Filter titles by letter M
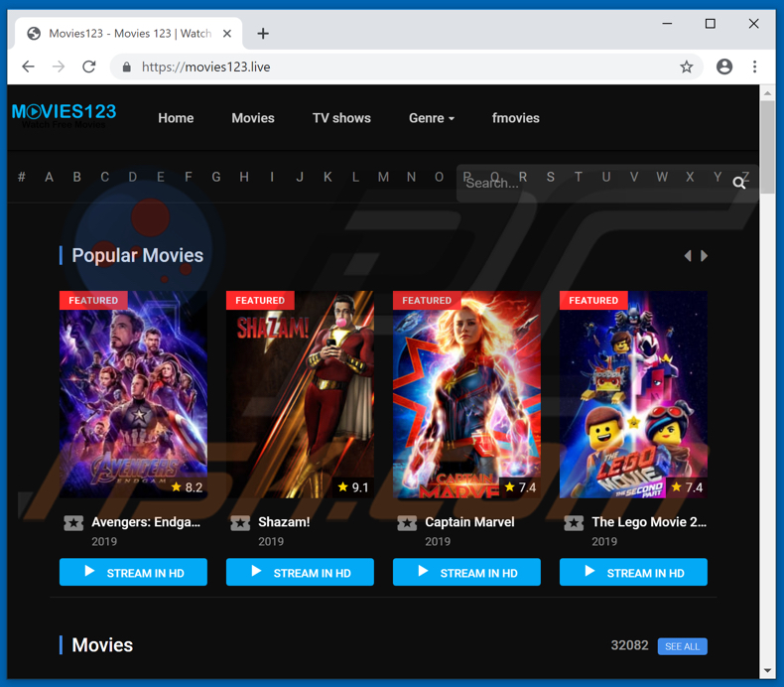The height and width of the screenshot is (687, 784). tap(383, 177)
